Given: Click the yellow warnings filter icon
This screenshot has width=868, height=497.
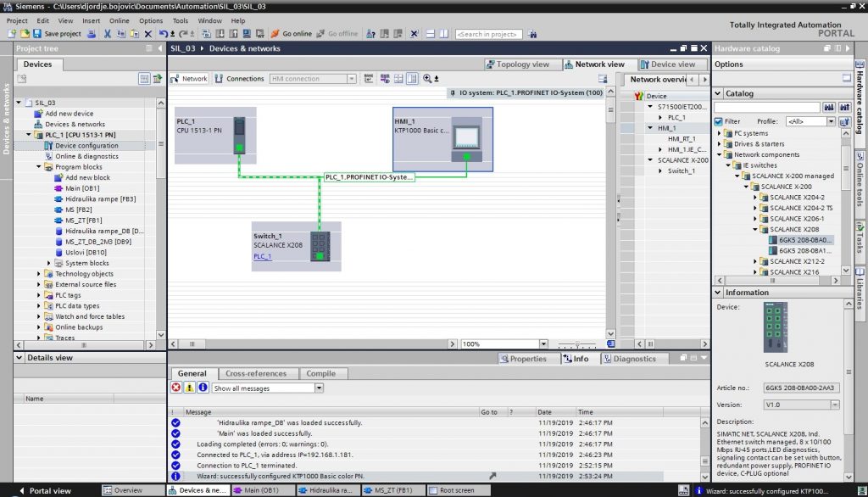Looking at the screenshot, I should point(189,388).
